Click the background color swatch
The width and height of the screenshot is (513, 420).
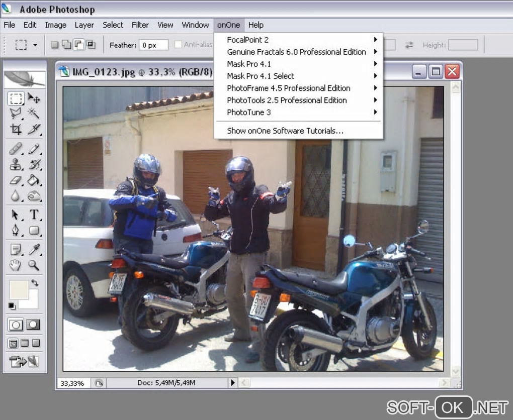[x=32, y=302]
